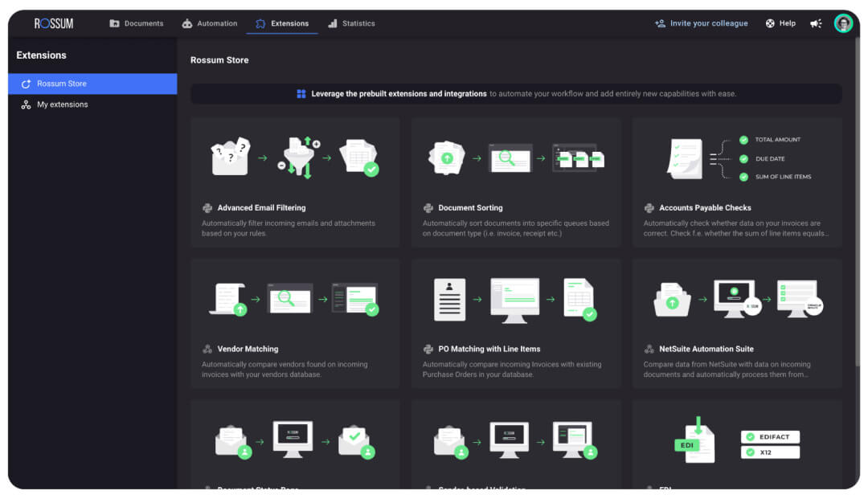Viewport: 868px width, 499px height.
Task: Click the Advanced Email Filtering illustration
Action: pos(295,157)
